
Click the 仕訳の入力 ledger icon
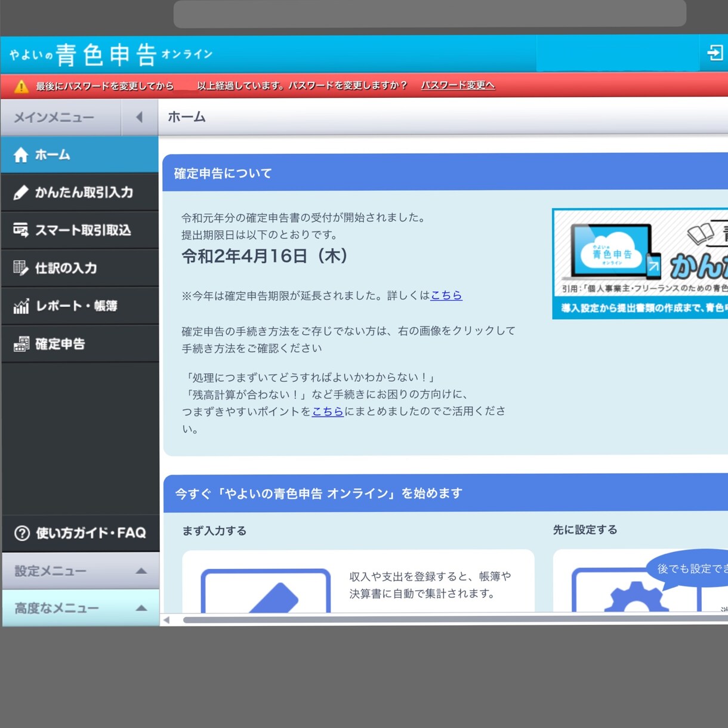tap(21, 268)
